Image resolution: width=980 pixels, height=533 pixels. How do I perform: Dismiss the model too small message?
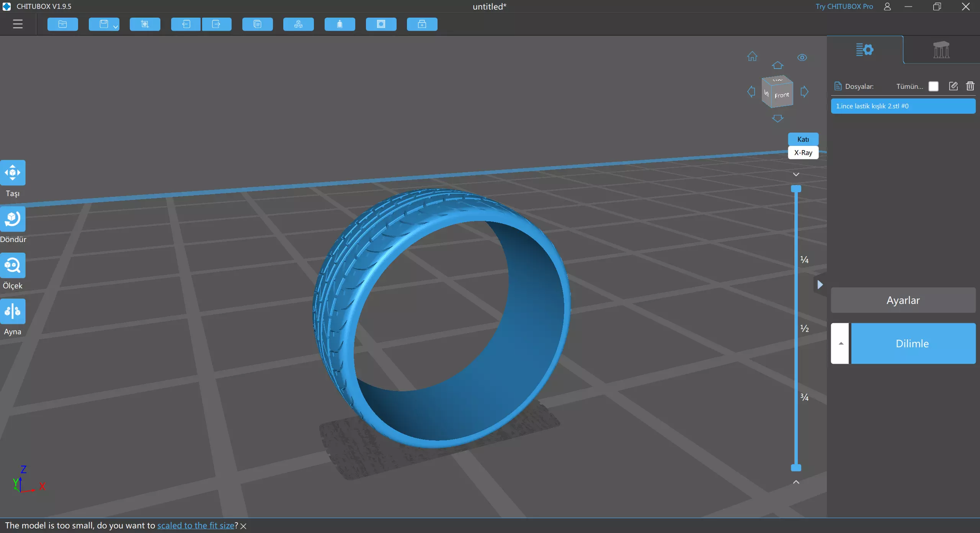click(x=243, y=526)
